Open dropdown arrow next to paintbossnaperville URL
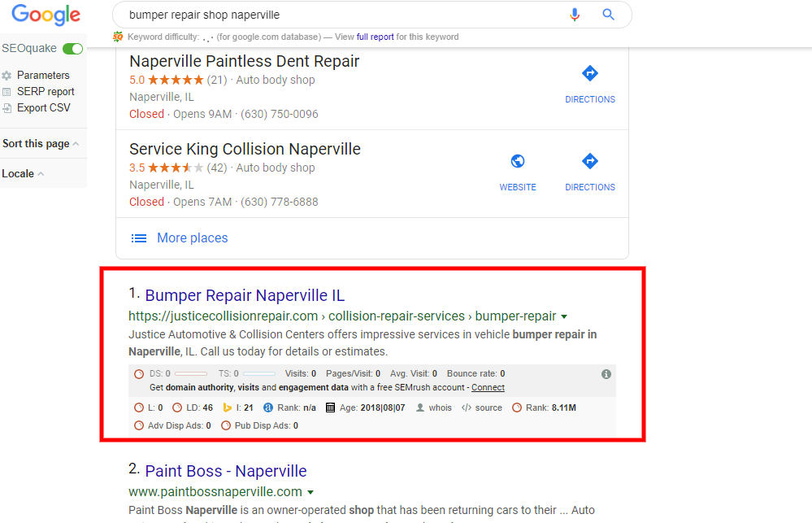Screen dimensions: 812x523 [x=310, y=492]
